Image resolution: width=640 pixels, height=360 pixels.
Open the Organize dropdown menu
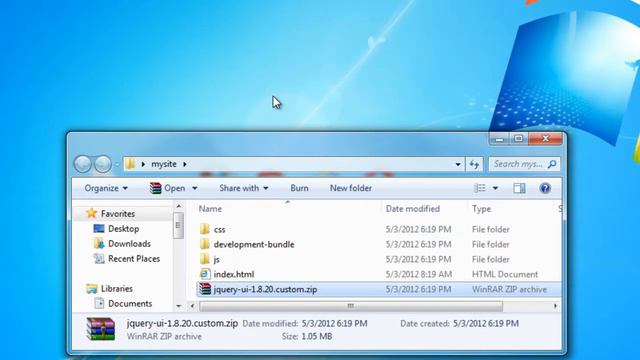[x=106, y=188]
